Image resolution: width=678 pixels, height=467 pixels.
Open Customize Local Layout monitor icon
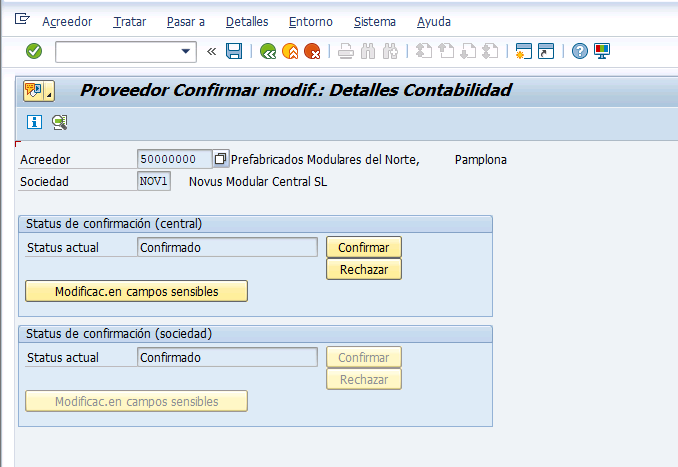602,51
